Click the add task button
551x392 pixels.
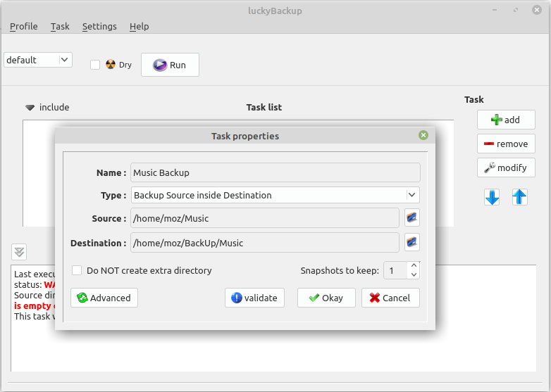(505, 120)
